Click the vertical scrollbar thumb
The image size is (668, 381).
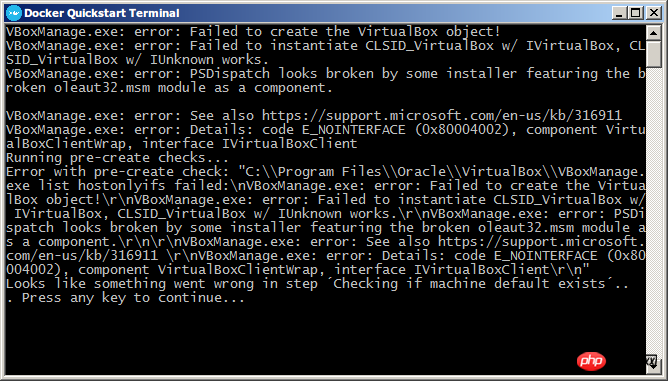point(653,54)
